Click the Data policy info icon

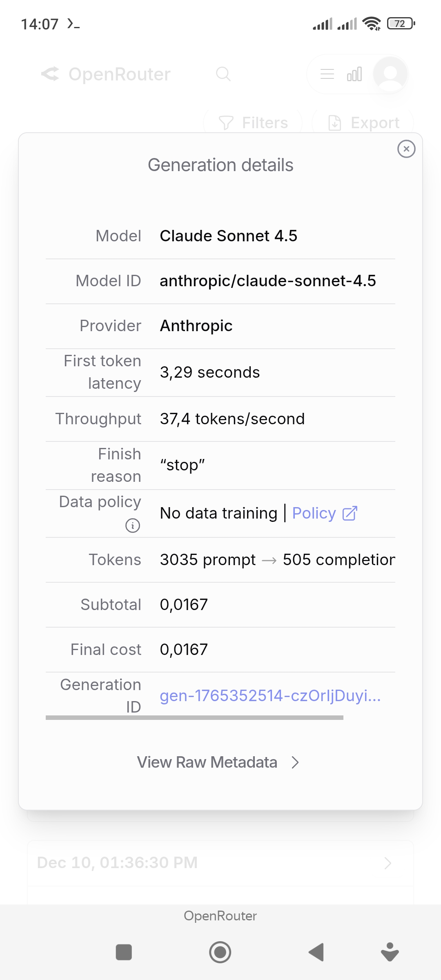(x=133, y=525)
